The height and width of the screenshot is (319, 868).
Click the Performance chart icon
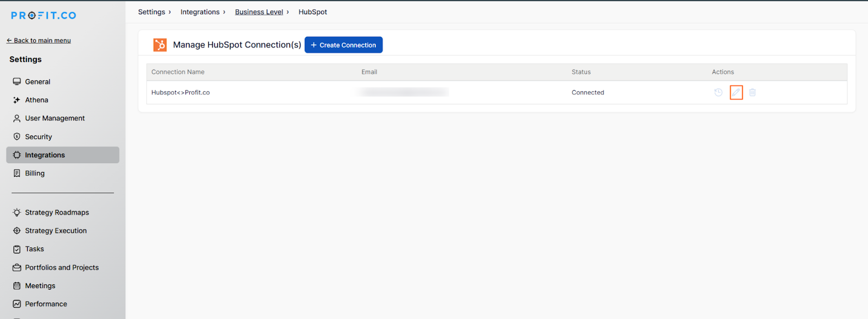(17, 304)
